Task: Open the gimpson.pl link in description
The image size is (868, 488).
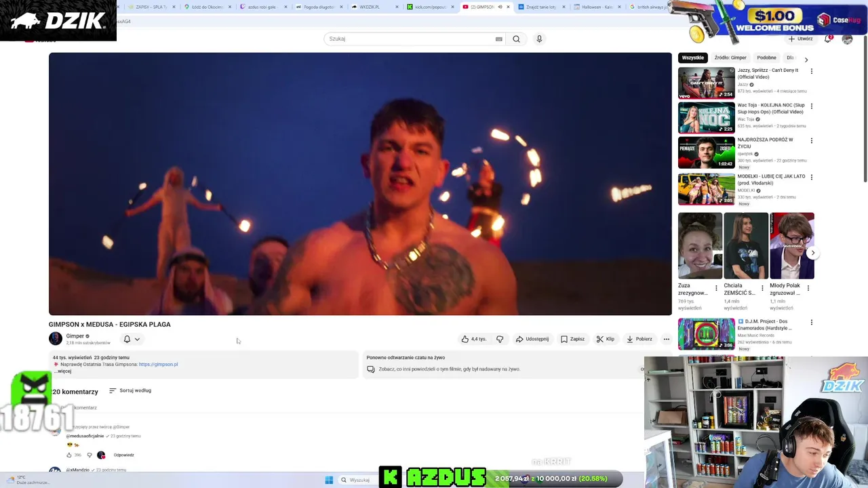Action: coord(158,364)
